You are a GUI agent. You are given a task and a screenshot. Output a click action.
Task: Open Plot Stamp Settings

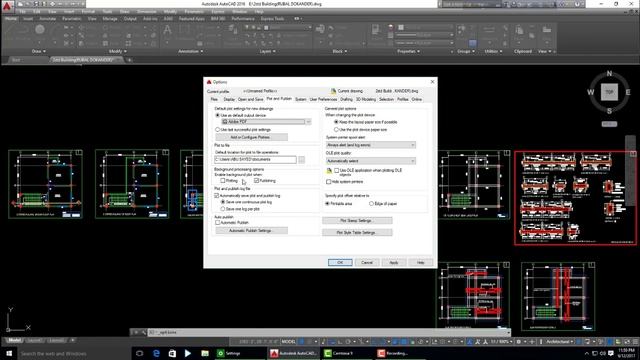click(357, 220)
